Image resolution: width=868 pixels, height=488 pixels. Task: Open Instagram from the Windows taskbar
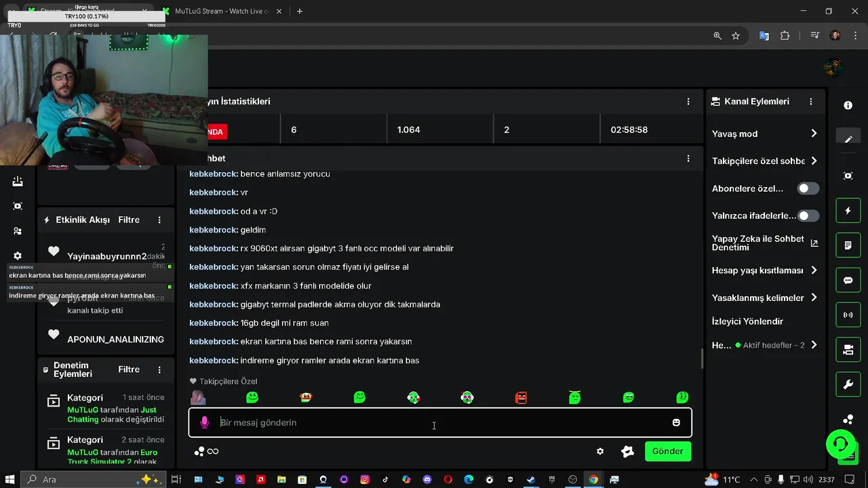(x=365, y=480)
